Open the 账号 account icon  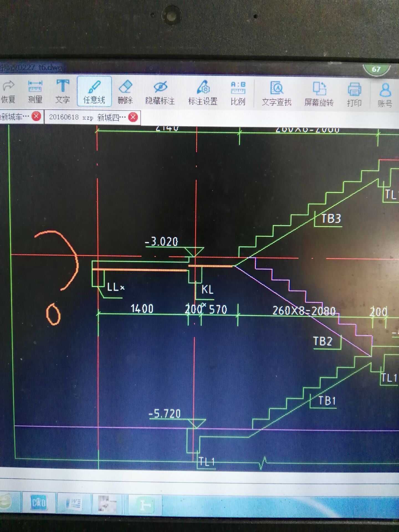tap(385, 95)
